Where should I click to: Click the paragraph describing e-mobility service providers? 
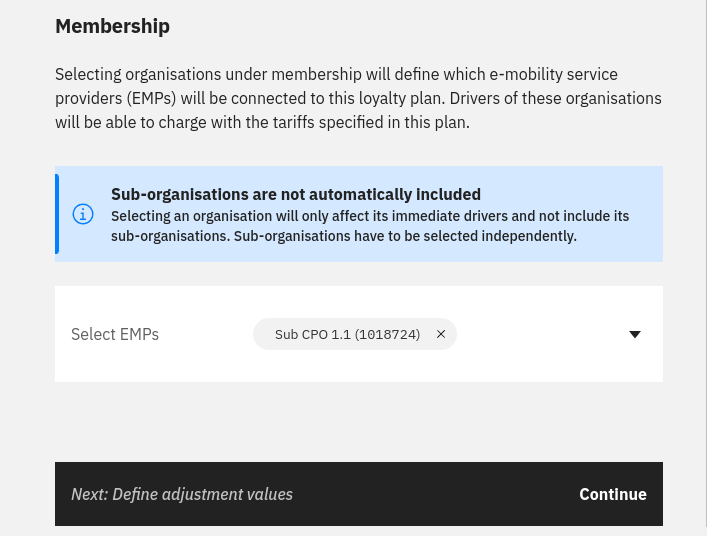pos(358,98)
